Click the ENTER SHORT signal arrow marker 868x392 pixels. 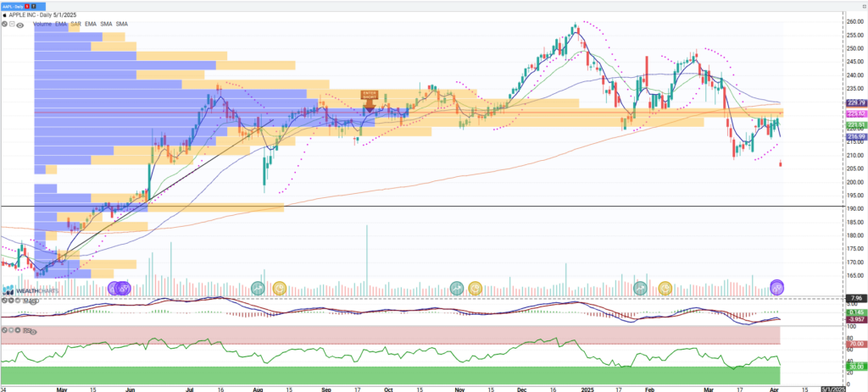point(370,102)
